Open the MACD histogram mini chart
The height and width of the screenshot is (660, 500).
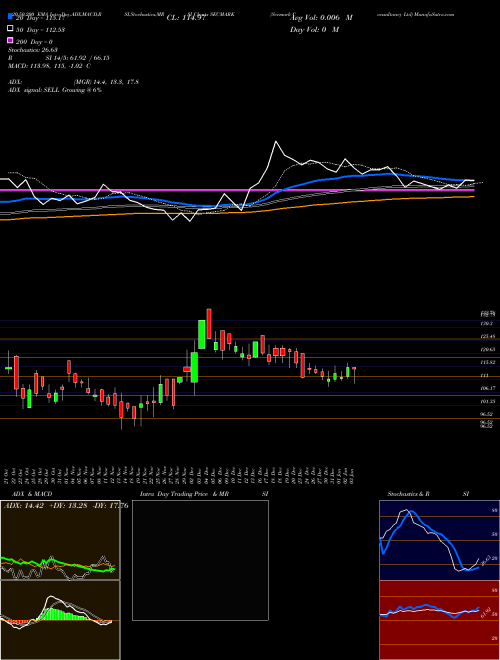click(x=60, y=620)
